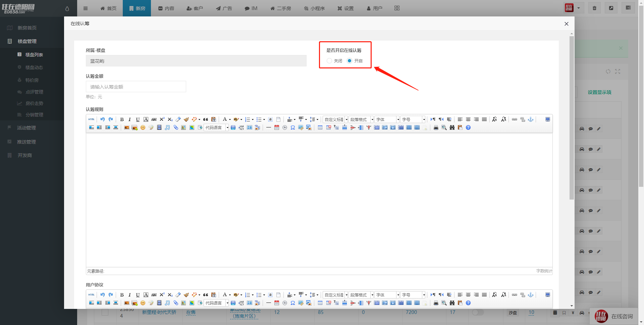Undo in the 用户协议 editor toolbar

(x=103, y=295)
